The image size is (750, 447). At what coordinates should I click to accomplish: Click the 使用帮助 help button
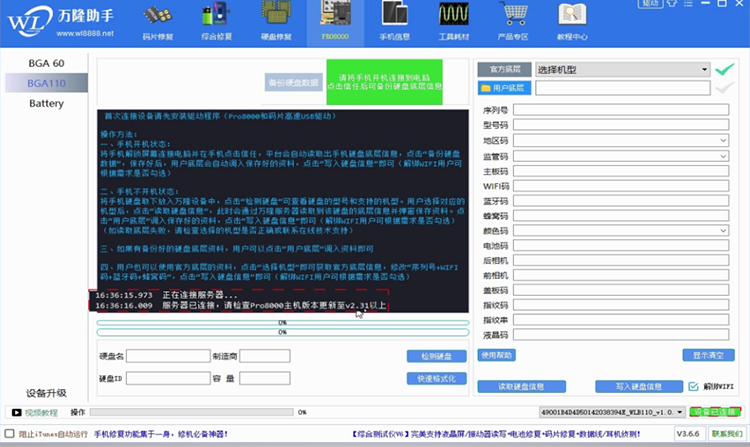coord(496,355)
